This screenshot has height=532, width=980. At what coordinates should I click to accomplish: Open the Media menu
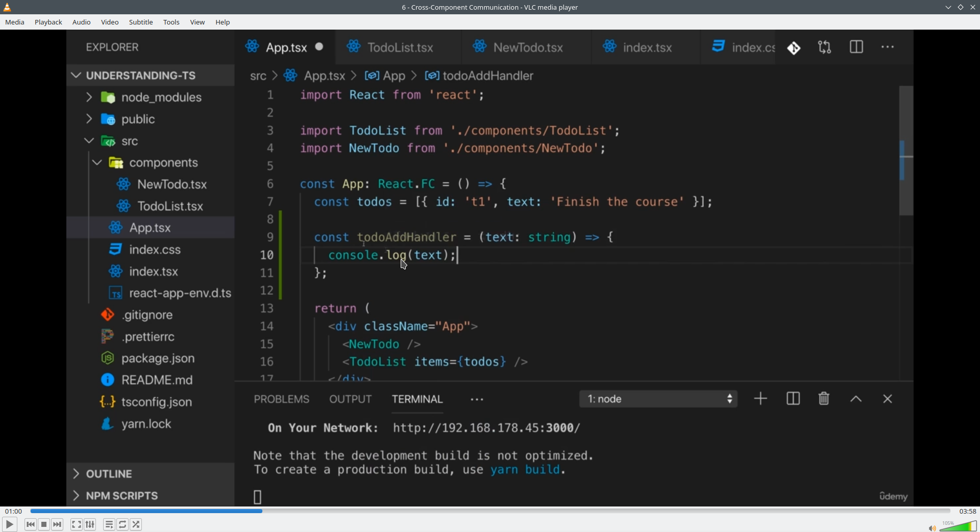[15, 22]
